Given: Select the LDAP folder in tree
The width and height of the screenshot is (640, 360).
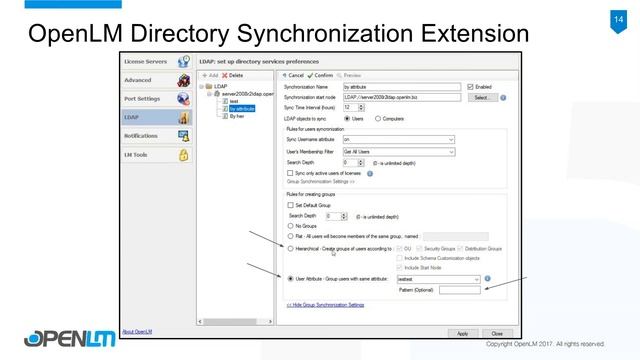Looking at the screenshot, I should click(217, 87).
